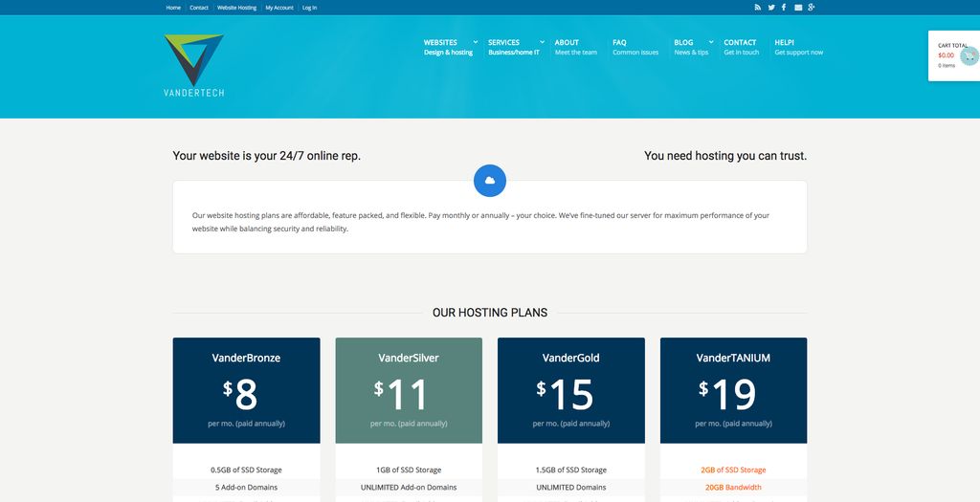Click '0.5GB of SSD Storage' text
This screenshot has width=980, height=502.
[246, 470]
